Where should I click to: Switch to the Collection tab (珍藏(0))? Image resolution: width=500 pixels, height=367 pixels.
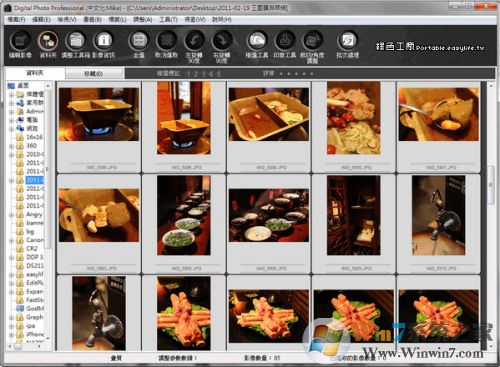[94, 74]
